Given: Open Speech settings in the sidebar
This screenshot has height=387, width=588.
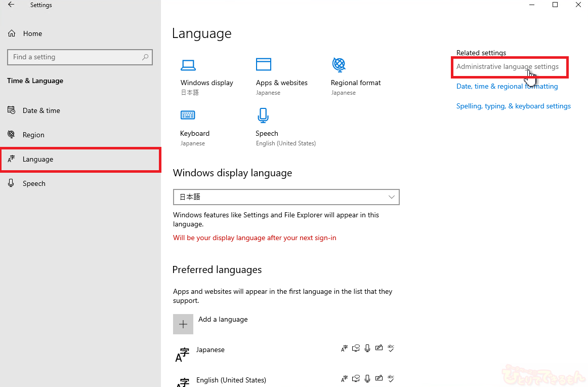Looking at the screenshot, I should tap(34, 183).
